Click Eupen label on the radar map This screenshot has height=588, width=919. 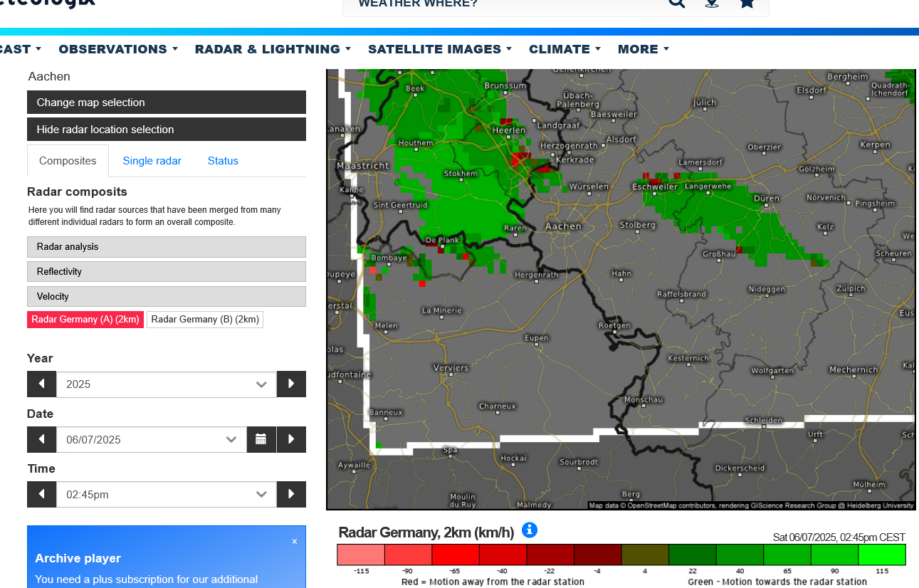pos(536,337)
